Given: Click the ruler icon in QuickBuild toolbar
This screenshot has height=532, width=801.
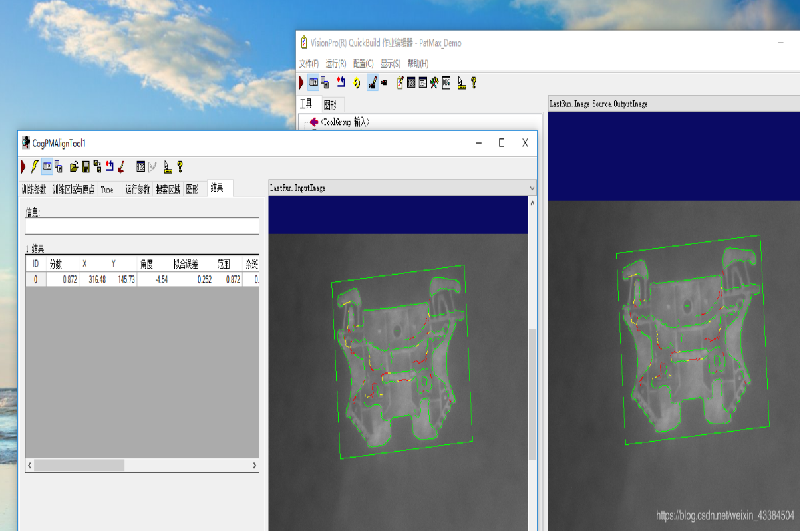Looking at the screenshot, I should click(x=462, y=82).
